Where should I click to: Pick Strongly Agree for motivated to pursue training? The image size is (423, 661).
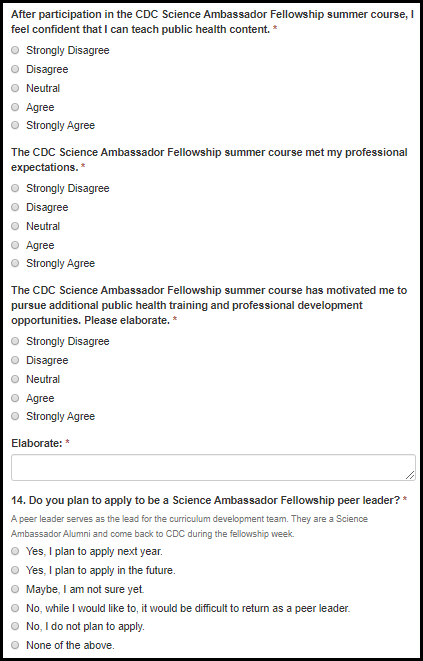coord(15,416)
